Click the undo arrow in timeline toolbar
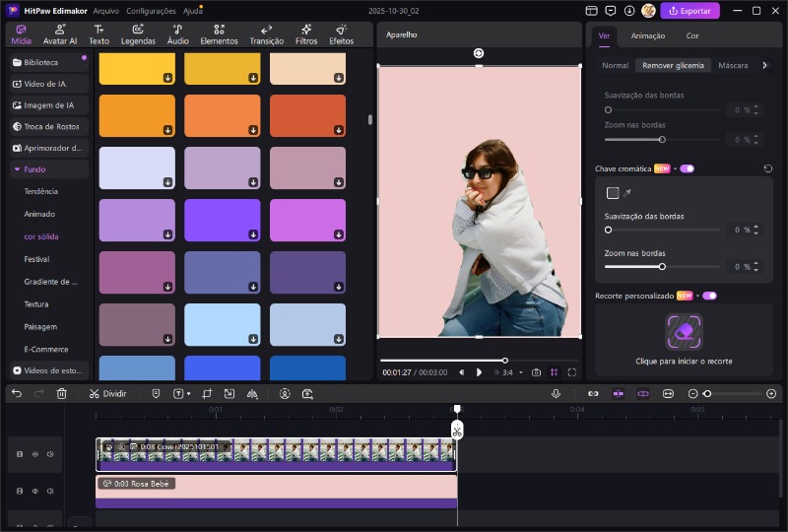Viewport: 788px width, 532px height. pos(16,393)
